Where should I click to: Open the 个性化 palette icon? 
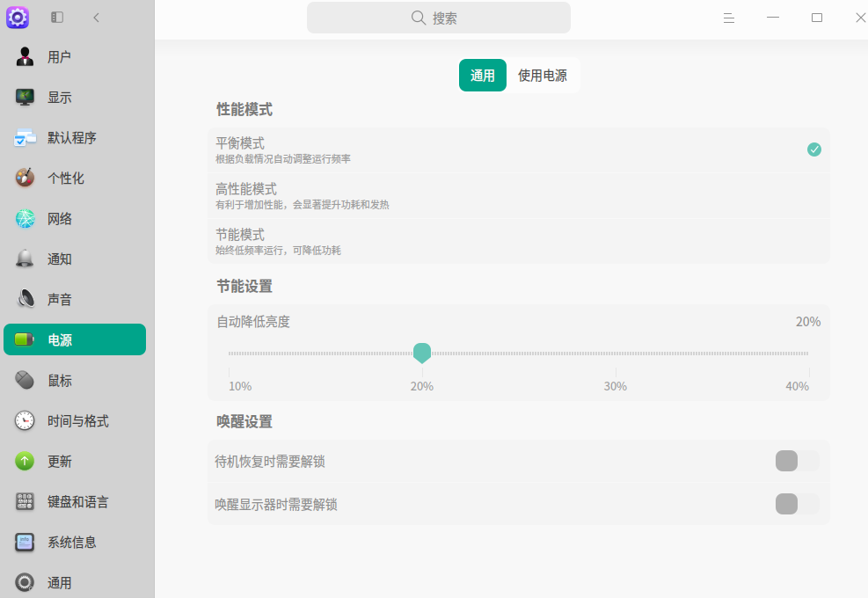25,179
